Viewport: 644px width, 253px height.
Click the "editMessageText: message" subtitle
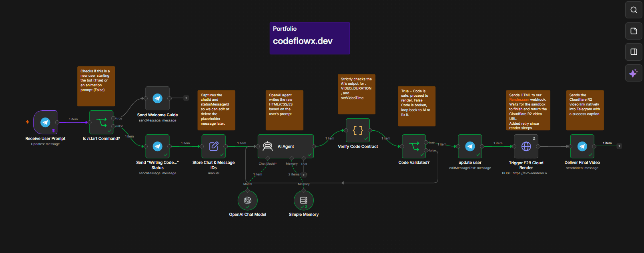470,168
